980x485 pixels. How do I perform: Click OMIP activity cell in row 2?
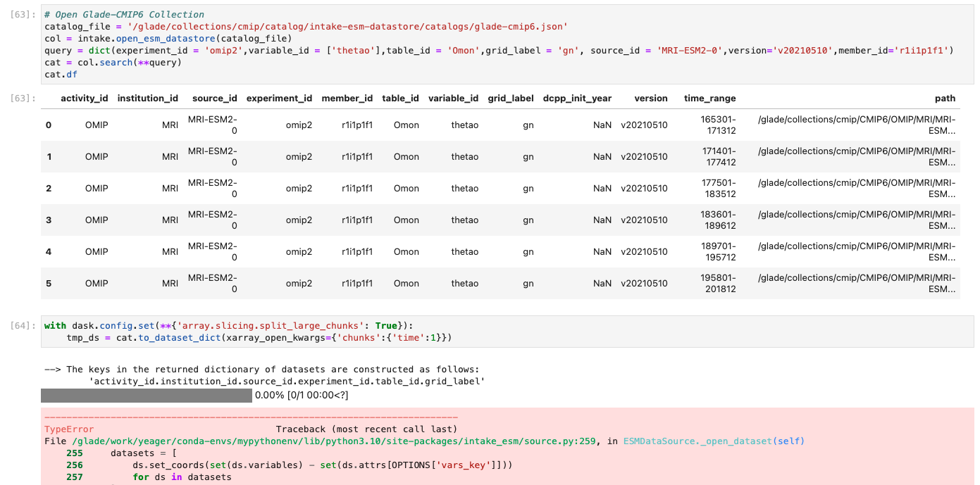tap(97, 188)
